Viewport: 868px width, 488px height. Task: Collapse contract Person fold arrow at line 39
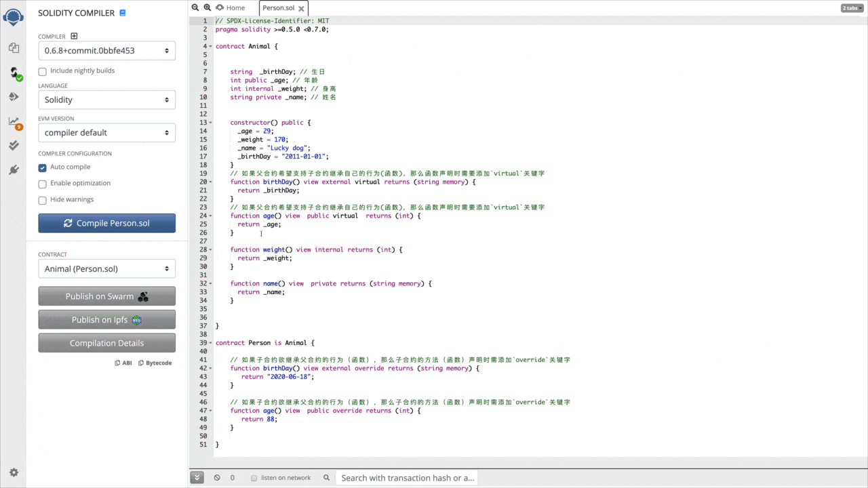point(211,343)
